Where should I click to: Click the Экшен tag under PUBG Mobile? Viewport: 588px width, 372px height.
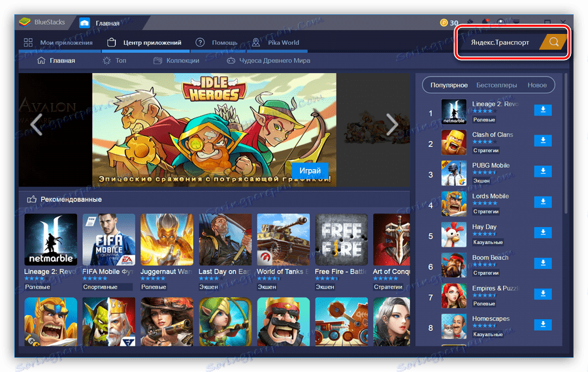(481, 181)
